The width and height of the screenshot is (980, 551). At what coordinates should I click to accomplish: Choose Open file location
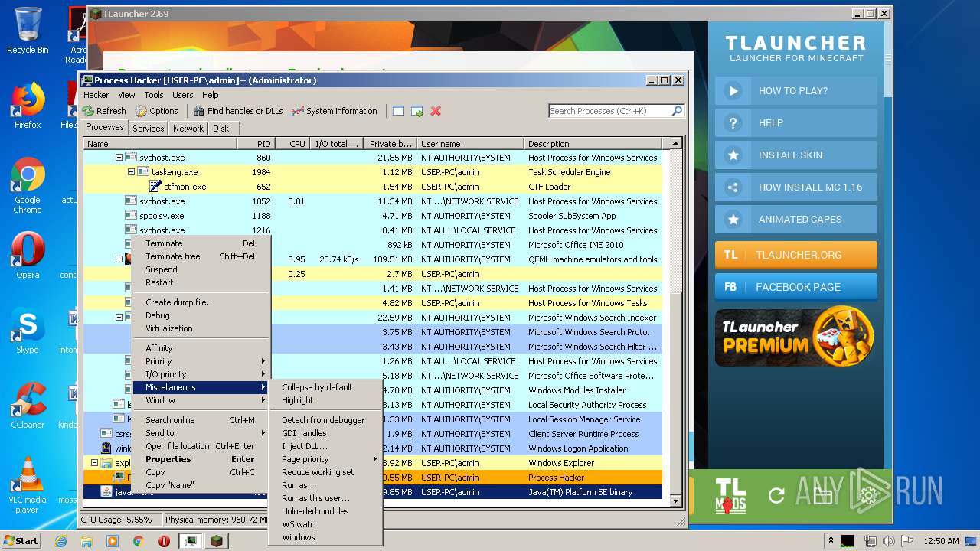point(201,446)
